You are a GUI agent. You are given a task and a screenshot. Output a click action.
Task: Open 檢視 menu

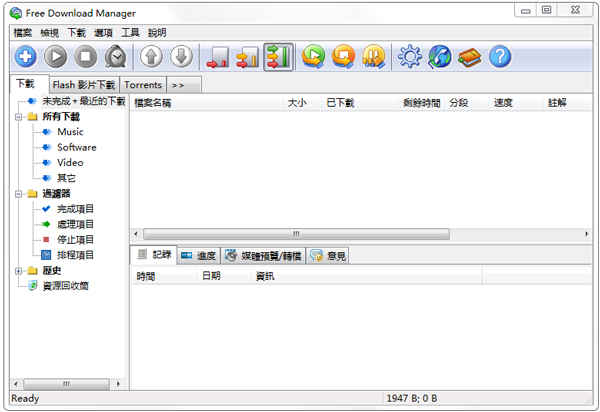(x=50, y=33)
